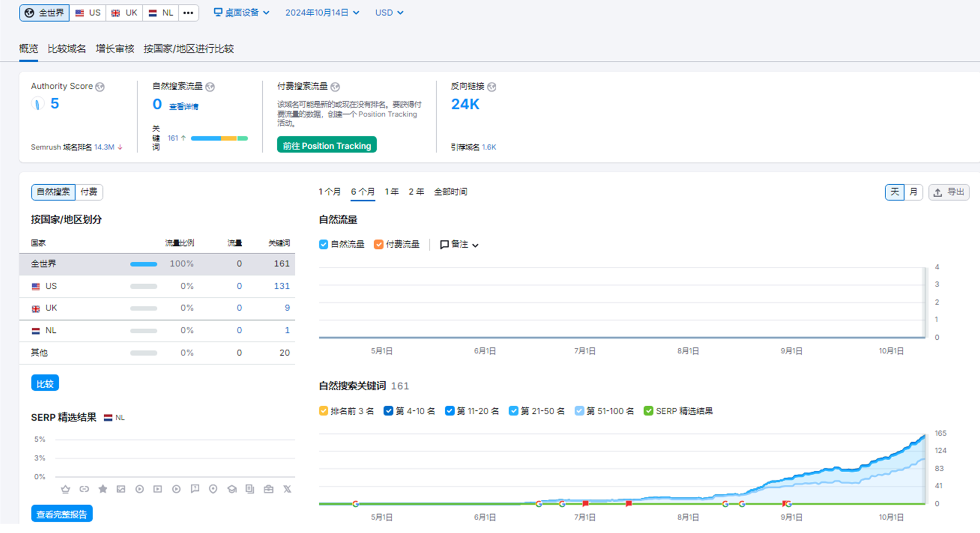Open the USD currency dropdown
Screen dimensions: 980x533
point(389,13)
